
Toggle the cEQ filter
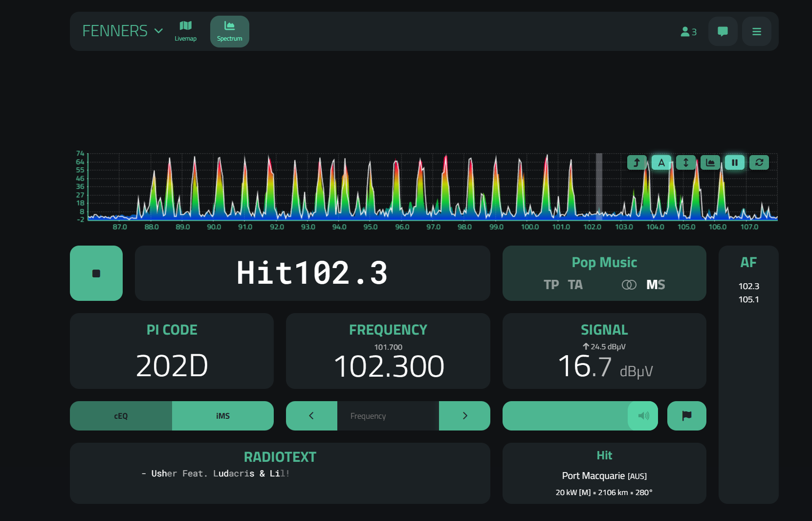click(x=121, y=416)
